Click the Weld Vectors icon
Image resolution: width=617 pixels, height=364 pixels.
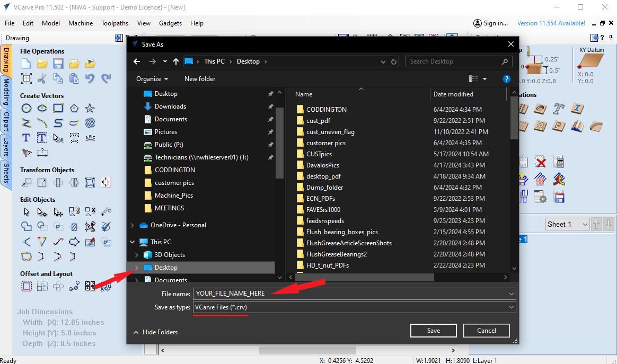pos(26,227)
